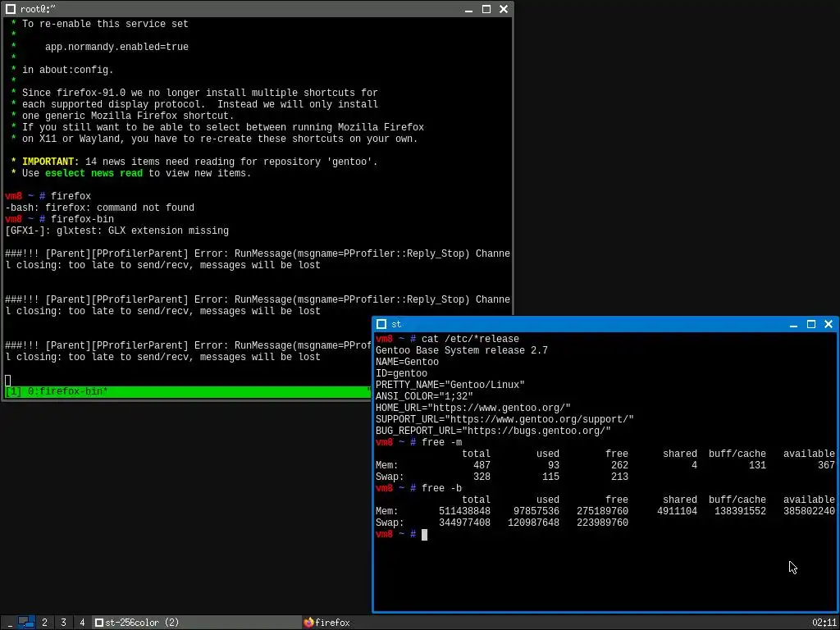Screen dimensions: 840x630
Task: Click Mem total value 511438848
Action: click(x=464, y=512)
